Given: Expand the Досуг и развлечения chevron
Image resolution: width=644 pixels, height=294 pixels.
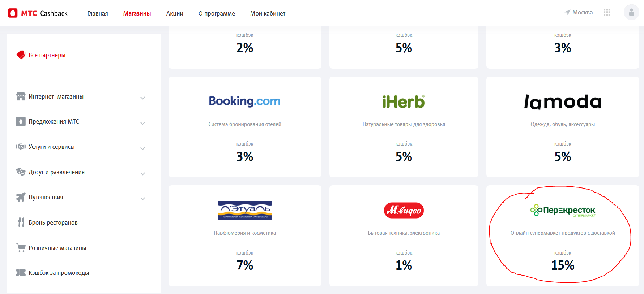Looking at the screenshot, I should pos(142,174).
